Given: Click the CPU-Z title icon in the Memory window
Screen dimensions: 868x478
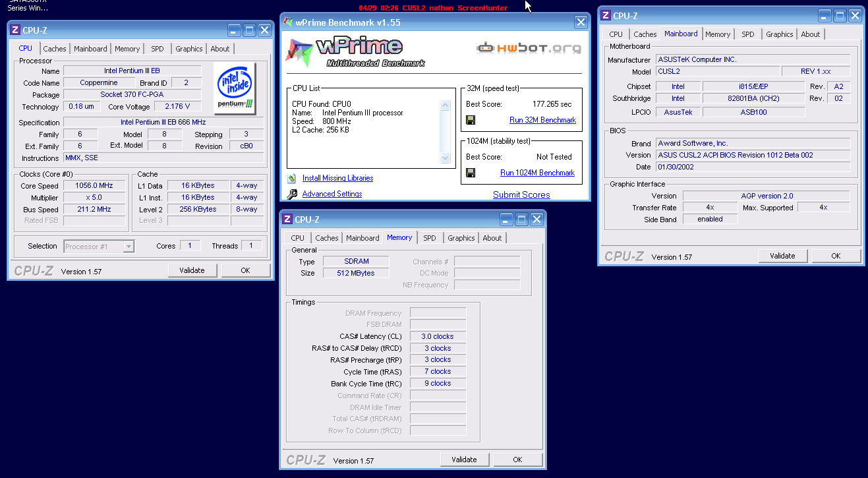Looking at the screenshot, I should 287,220.
